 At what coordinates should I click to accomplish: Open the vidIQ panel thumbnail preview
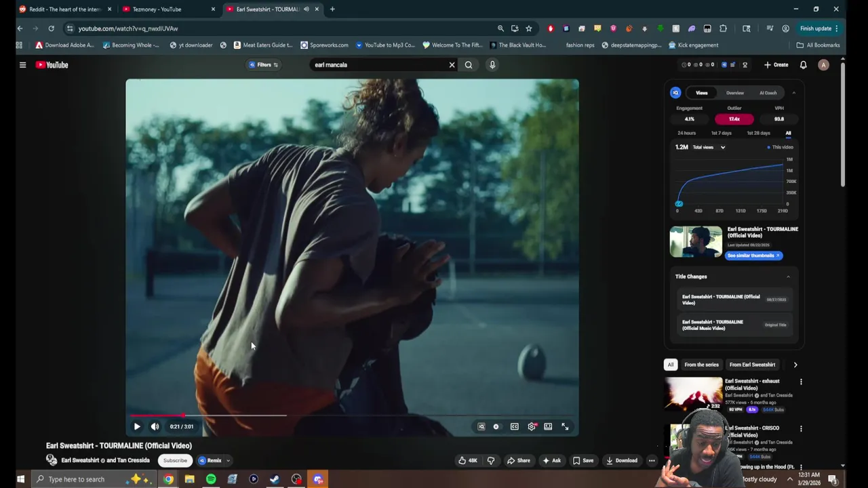[696, 242]
